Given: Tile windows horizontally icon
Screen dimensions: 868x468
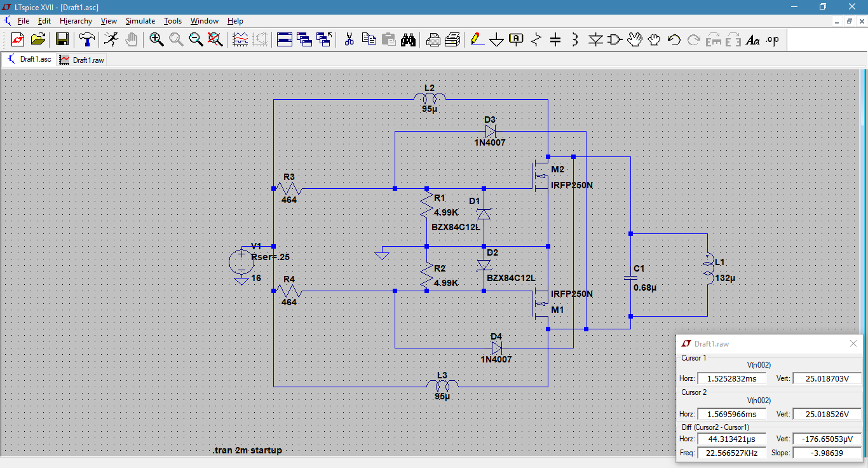Looking at the screenshot, I should [x=285, y=39].
